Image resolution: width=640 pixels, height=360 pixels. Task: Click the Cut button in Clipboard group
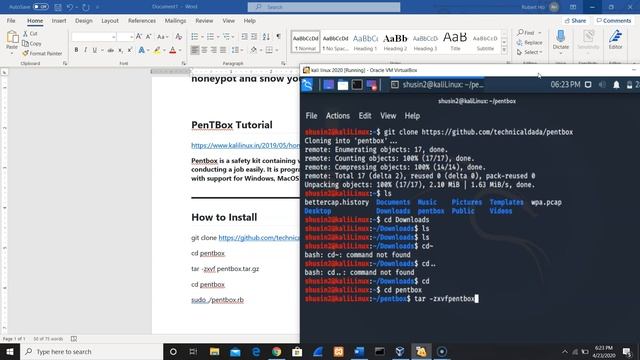[30, 33]
